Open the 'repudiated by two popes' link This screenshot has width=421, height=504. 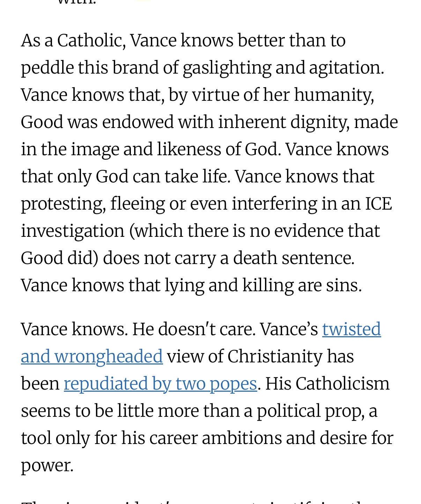click(160, 384)
